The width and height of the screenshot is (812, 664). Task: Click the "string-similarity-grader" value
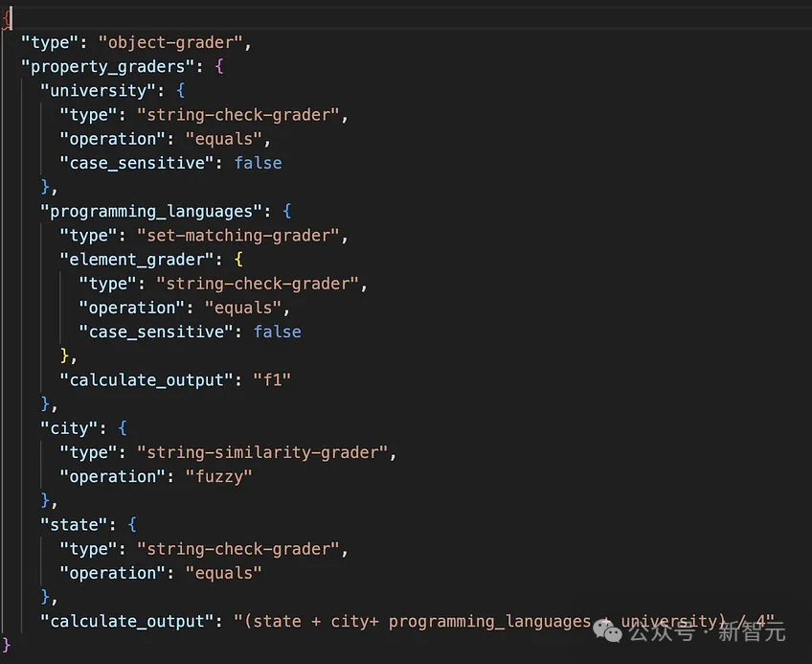[x=262, y=452]
